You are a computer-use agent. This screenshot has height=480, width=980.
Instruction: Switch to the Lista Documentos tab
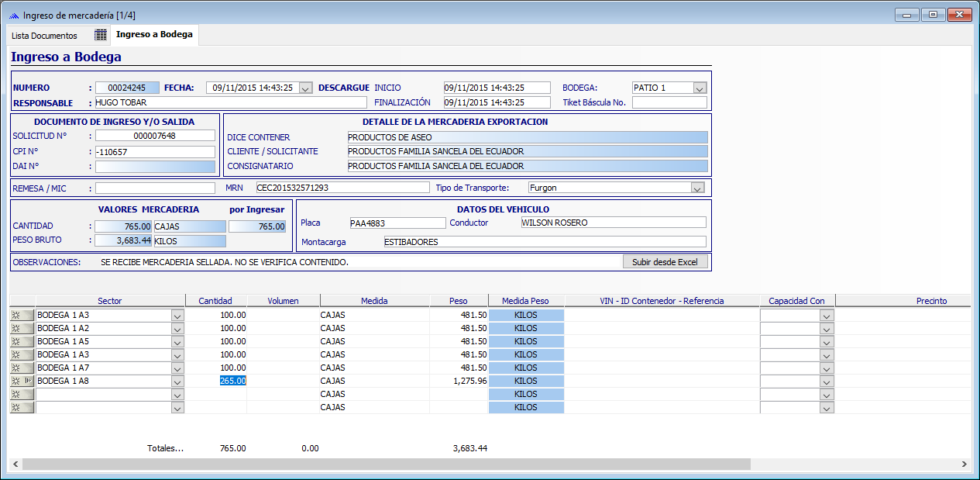click(x=45, y=36)
